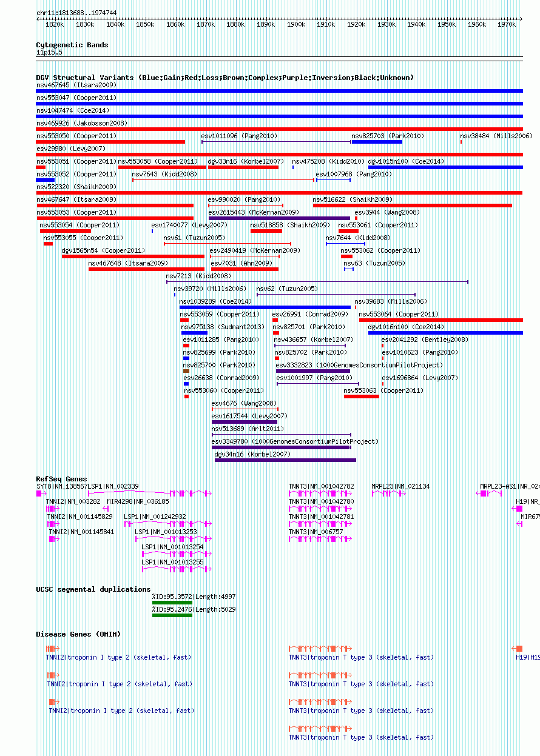Click the 1900k tick on the ruler

pos(296,24)
